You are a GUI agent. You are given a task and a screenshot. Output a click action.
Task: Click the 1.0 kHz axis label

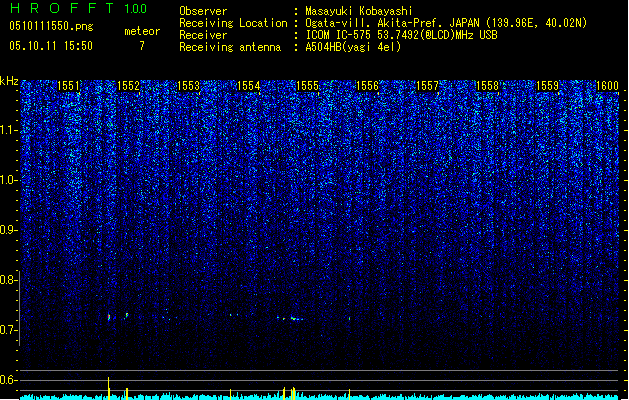click(x=8, y=180)
